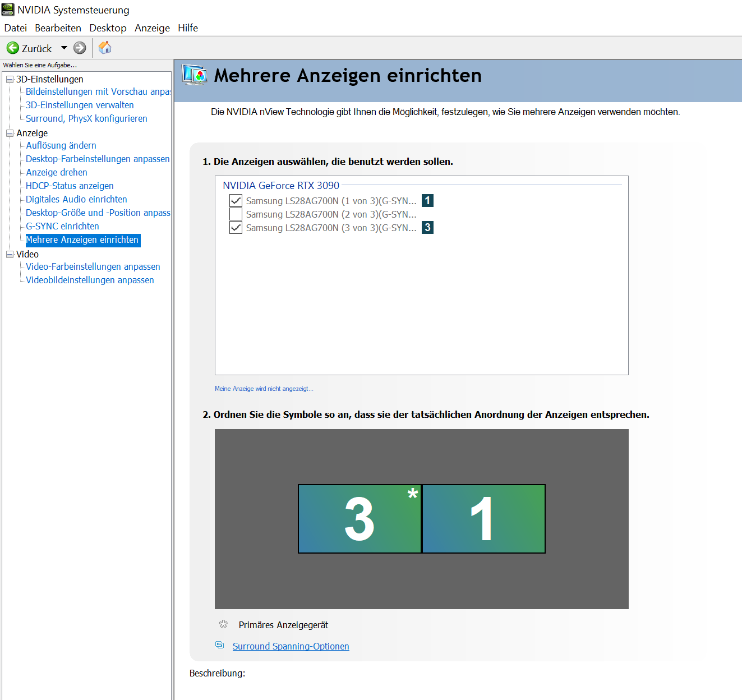Open the Bearbeiten menu
742x700 pixels.
[x=58, y=28]
